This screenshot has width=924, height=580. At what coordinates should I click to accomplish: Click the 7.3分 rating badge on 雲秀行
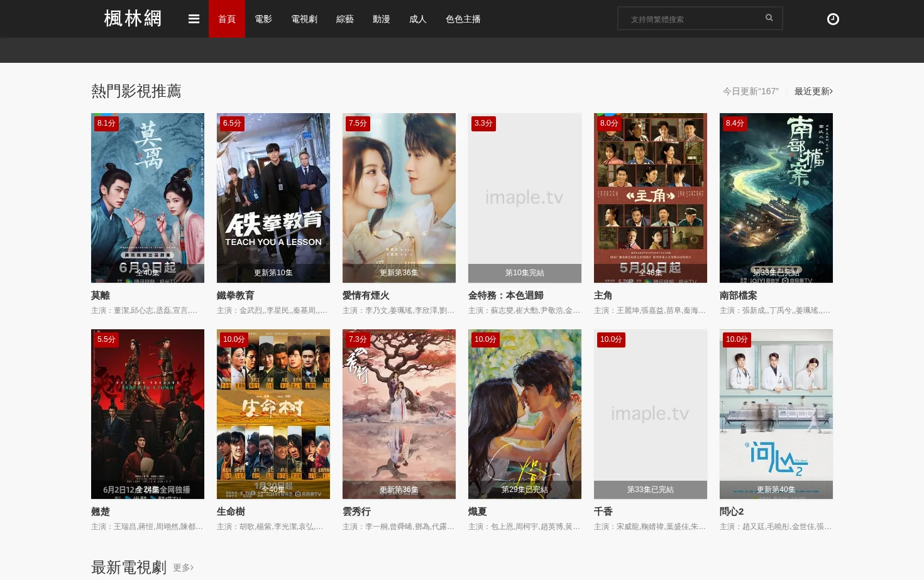click(x=358, y=339)
